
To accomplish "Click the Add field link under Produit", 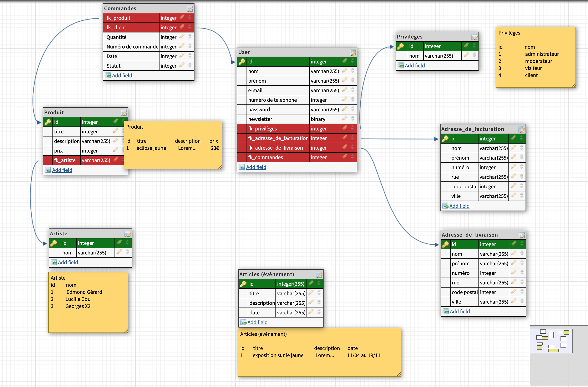I will (x=62, y=170).
